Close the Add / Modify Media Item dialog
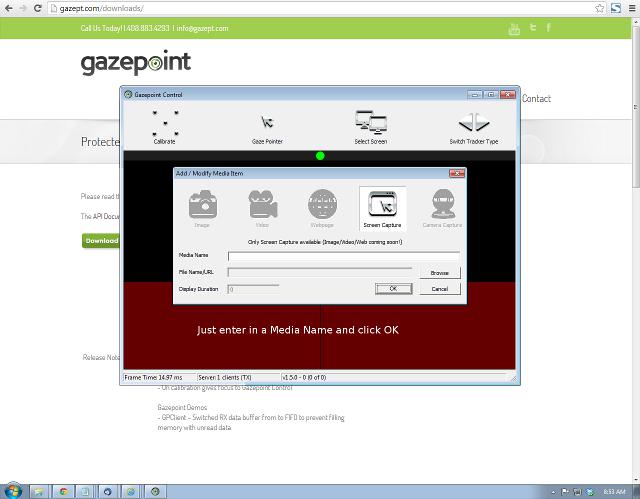 (457, 173)
